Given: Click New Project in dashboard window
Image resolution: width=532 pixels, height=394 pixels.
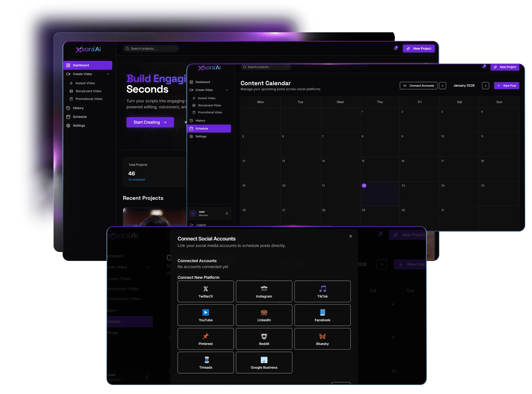Looking at the screenshot, I should 419,48.
